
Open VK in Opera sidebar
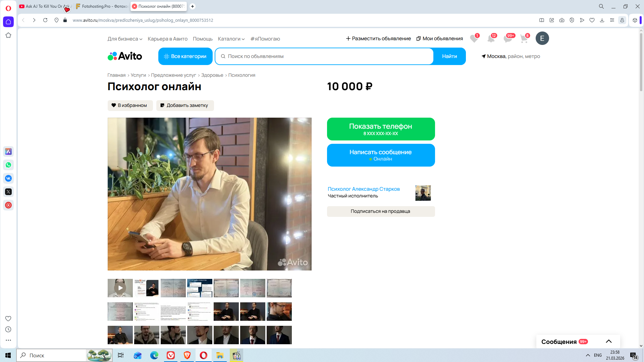(x=8, y=178)
